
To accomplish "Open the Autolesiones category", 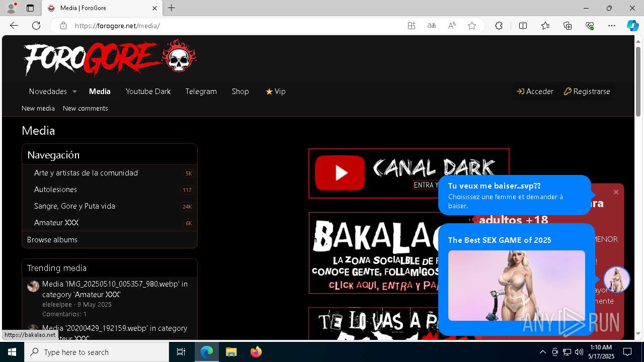I will [x=55, y=190].
